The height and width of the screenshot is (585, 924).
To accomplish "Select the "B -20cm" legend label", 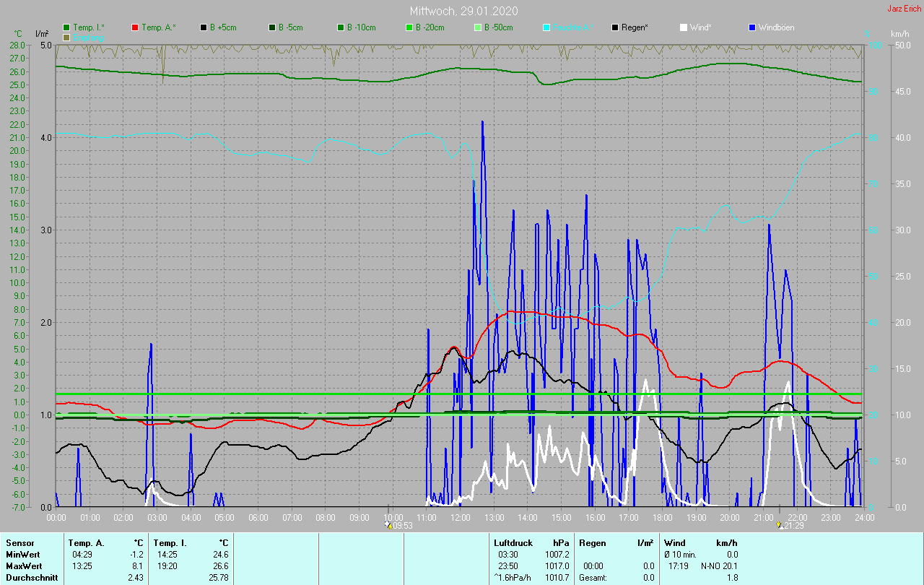I will pyautogui.click(x=430, y=27).
